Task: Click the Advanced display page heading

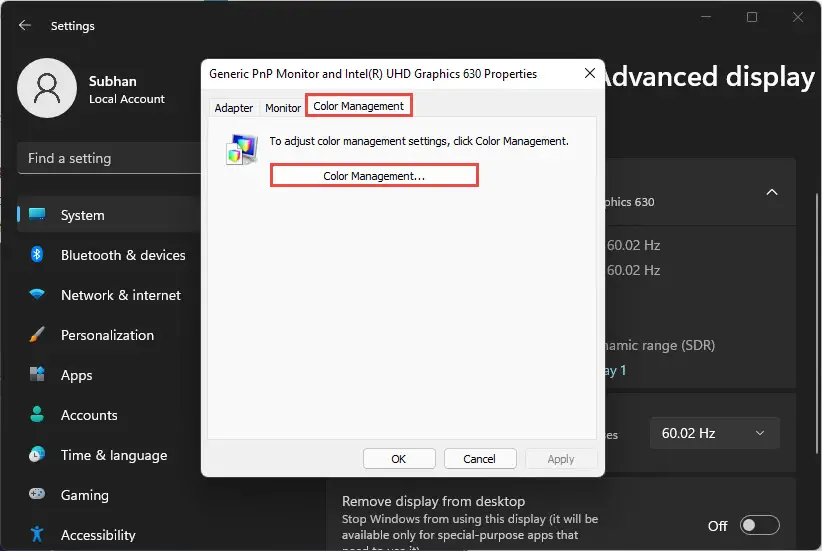Action: tap(709, 77)
